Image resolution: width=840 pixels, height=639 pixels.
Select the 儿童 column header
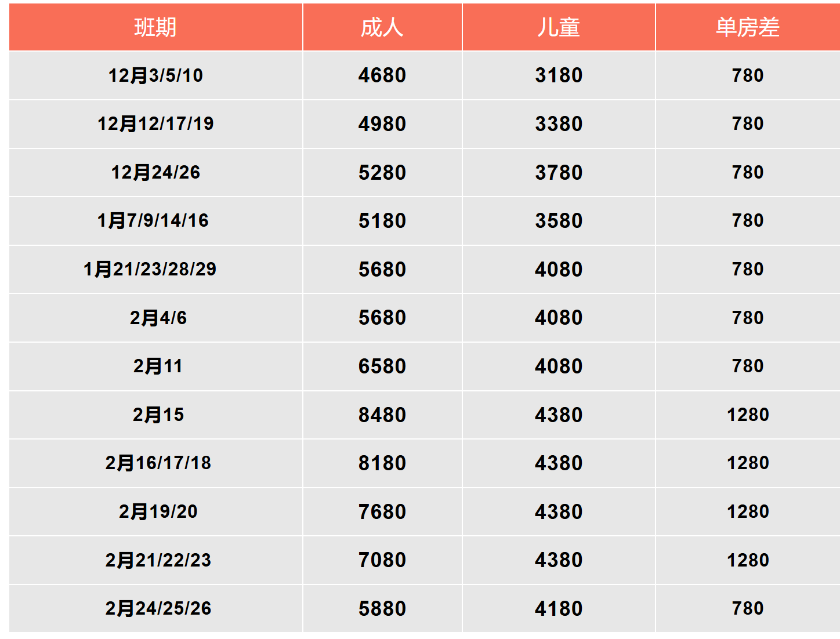point(558,27)
